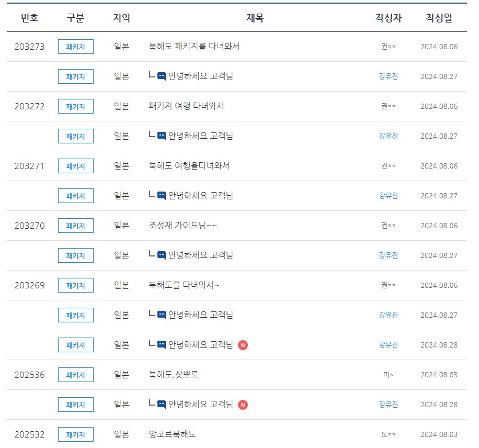Open post titled 앙코르북해도
479x448 pixels.
click(172, 434)
